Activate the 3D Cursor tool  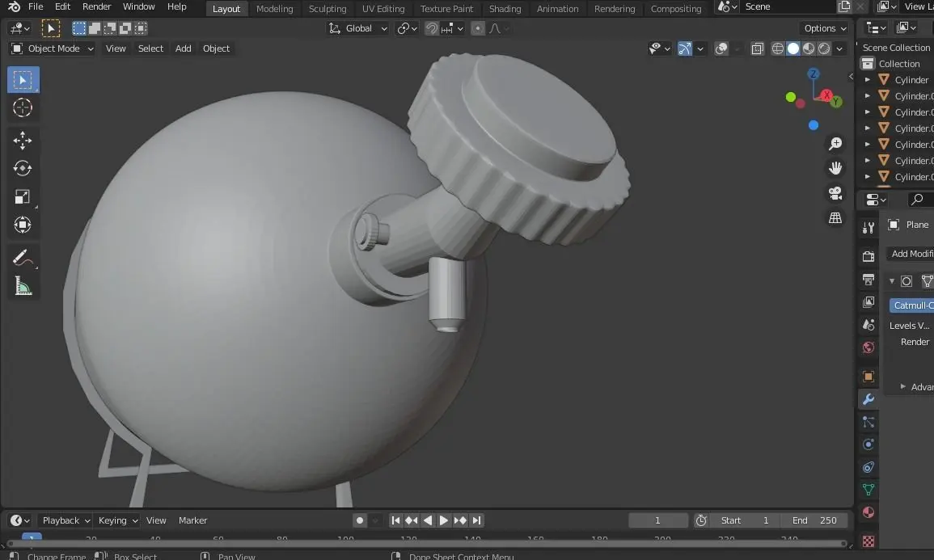coord(23,107)
